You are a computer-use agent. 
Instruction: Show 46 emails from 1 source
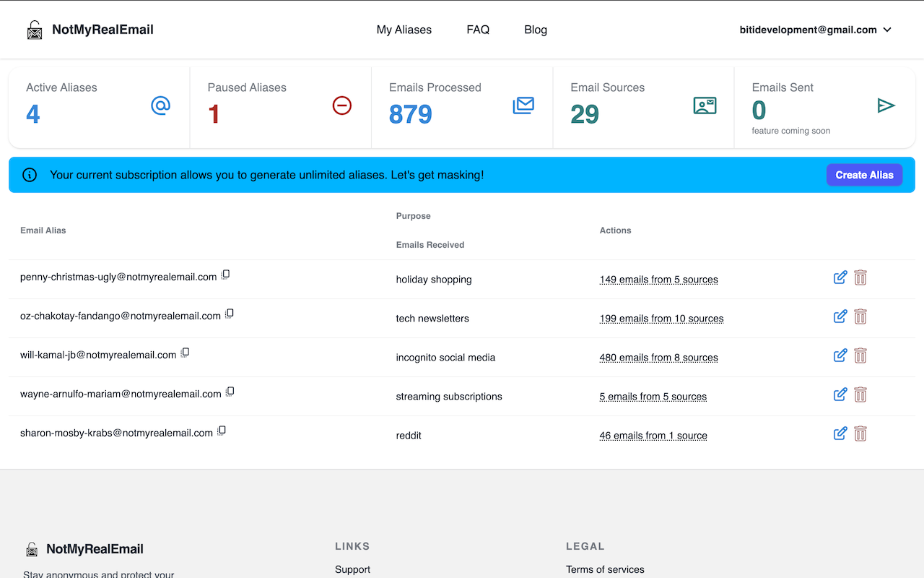click(653, 436)
